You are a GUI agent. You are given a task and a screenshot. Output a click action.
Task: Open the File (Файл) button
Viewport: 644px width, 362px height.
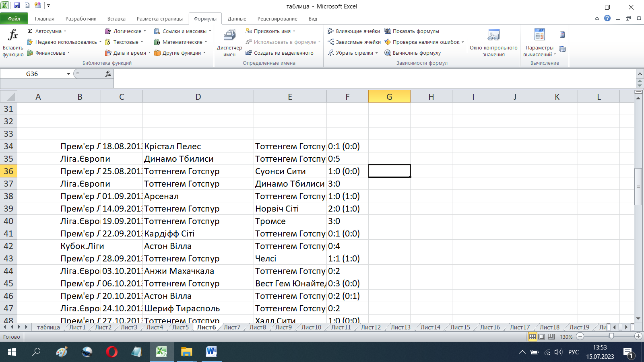pos(14,19)
